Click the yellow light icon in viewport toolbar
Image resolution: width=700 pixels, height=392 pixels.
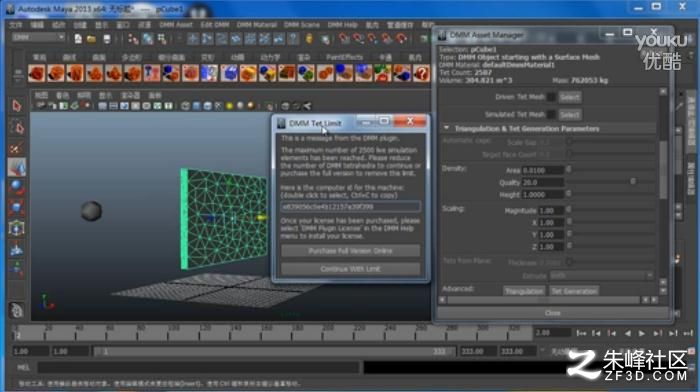tap(229, 106)
